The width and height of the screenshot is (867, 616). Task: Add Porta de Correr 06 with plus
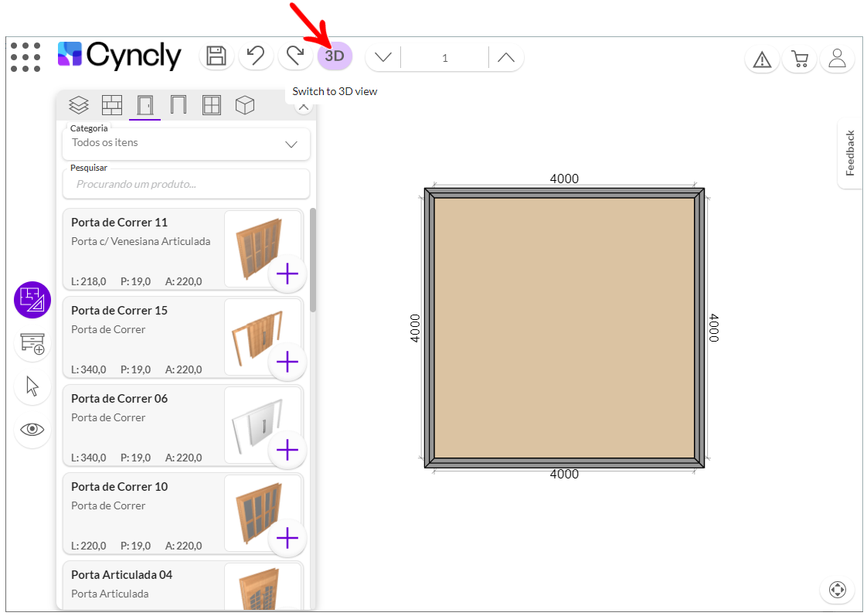tap(287, 450)
